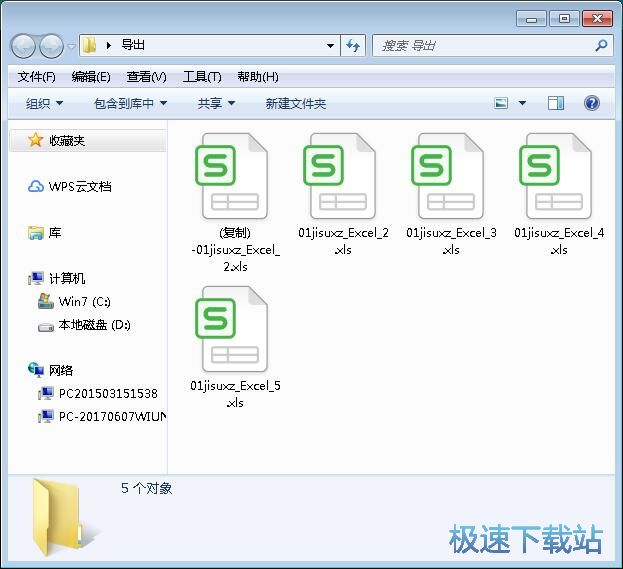623x569 pixels.
Task: Open WPS云文档 in the sidebar
Action: [x=79, y=186]
